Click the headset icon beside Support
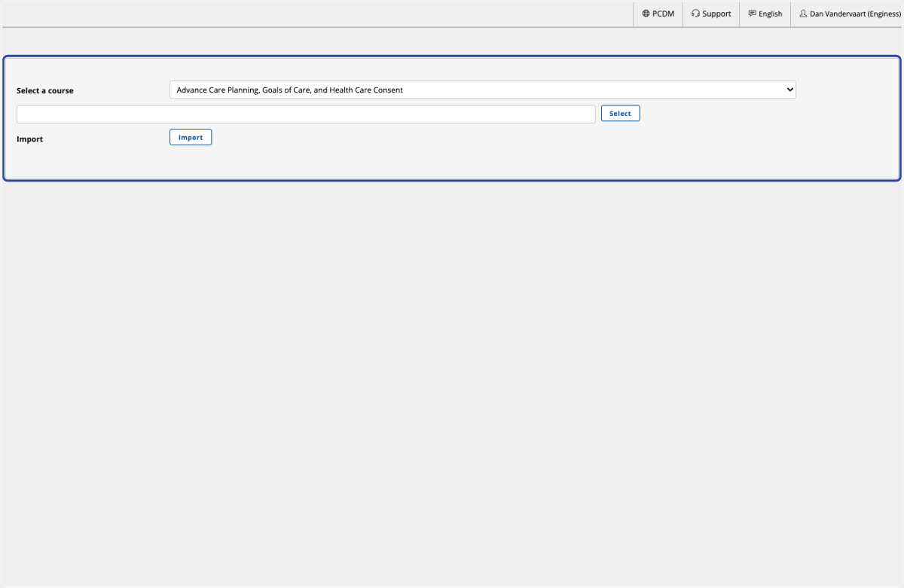 (x=695, y=14)
